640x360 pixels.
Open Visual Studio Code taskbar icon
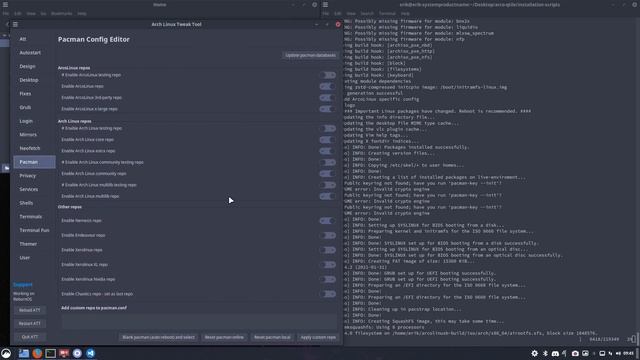[90, 353]
